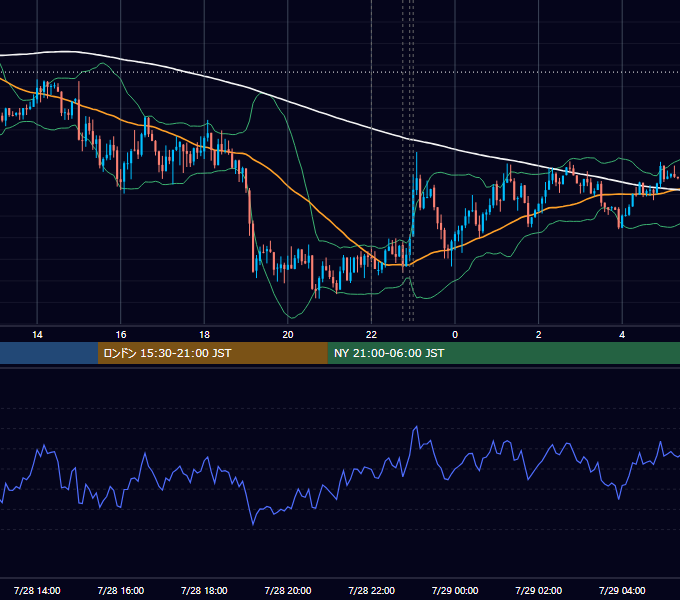
Task: Click the 7/28 14:00 date label
Action: coord(37,590)
